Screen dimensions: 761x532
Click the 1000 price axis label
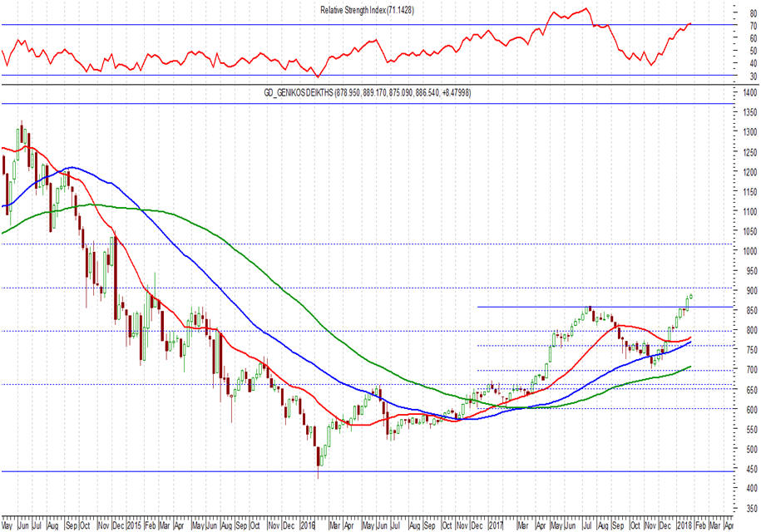tap(750, 251)
